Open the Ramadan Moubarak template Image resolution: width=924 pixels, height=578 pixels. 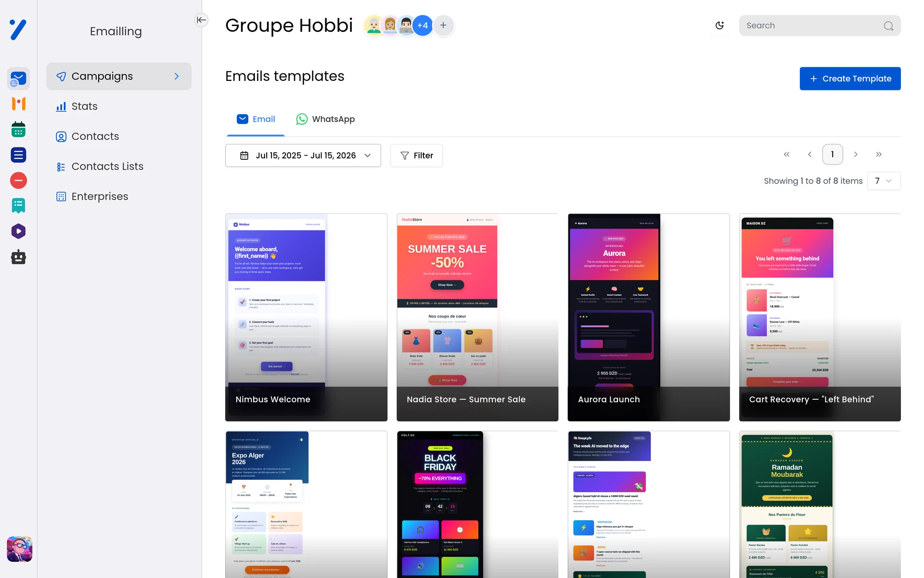820,504
